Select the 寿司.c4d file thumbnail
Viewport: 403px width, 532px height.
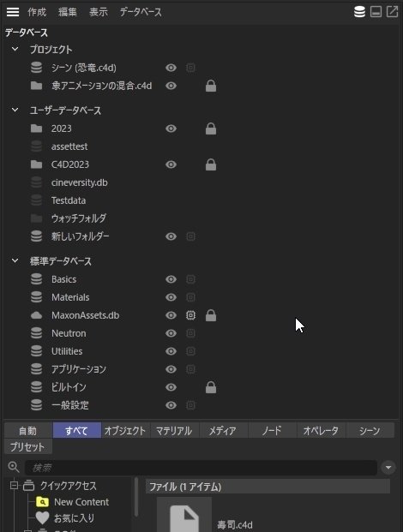click(x=184, y=514)
